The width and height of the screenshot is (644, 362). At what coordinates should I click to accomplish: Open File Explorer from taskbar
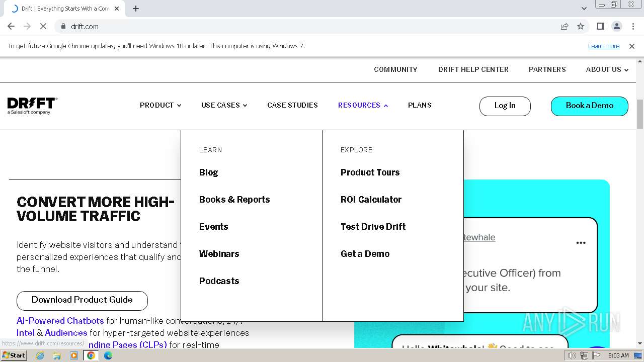click(57, 355)
